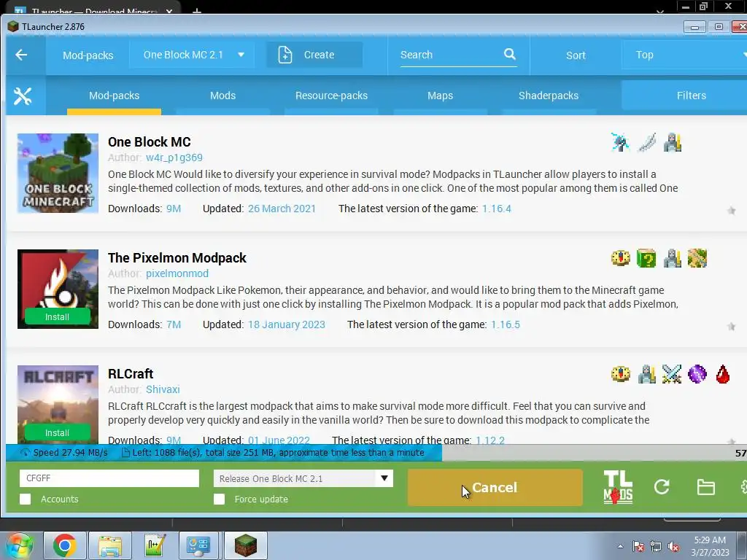The height and width of the screenshot is (560, 747).
Task: Toggle the Accounts checkbox
Action: pyautogui.click(x=26, y=499)
